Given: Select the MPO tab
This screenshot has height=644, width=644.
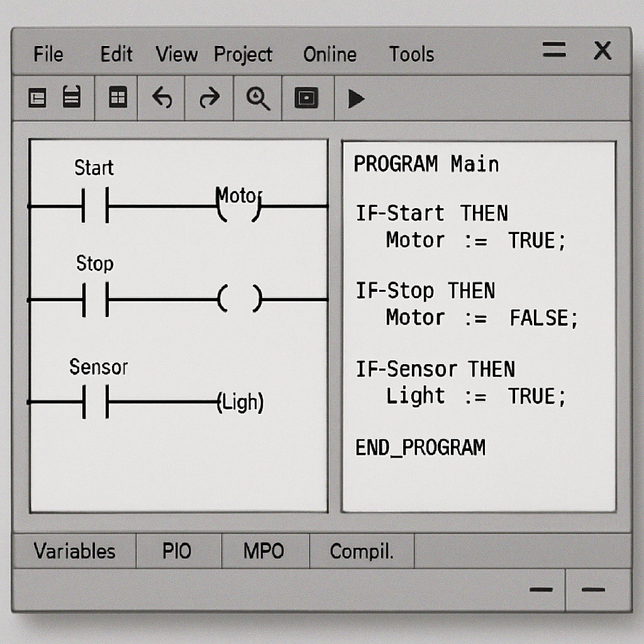Looking at the screenshot, I should point(264,552).
